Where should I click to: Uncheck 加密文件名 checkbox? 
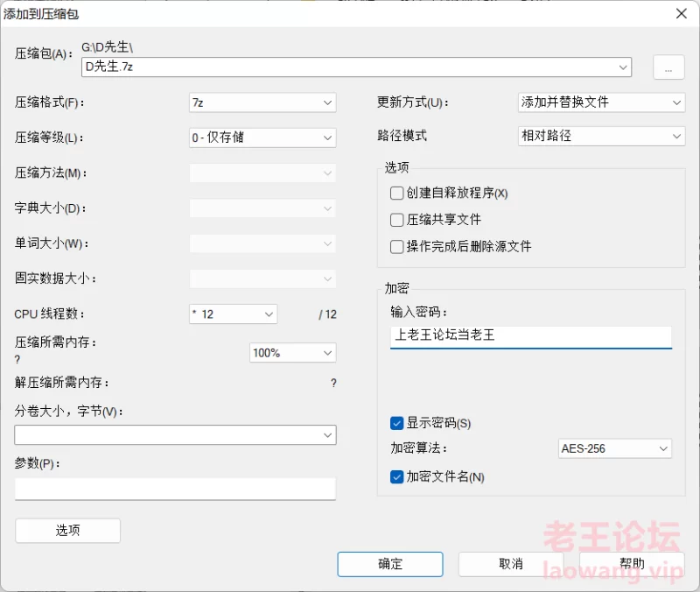(396, 477)
